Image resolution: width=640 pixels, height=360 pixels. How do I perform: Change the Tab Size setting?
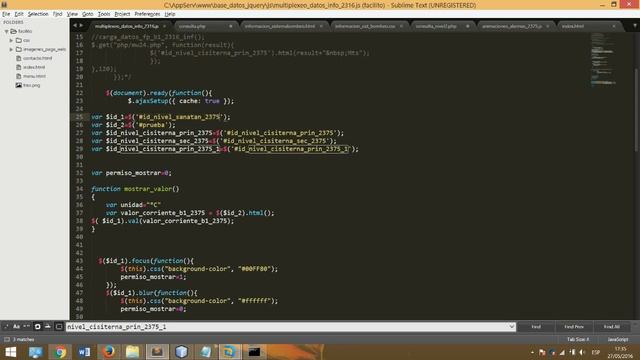[x=578, y=339]
